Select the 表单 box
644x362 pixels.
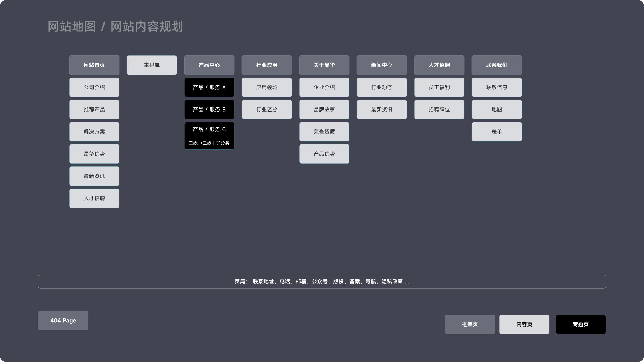pos(497,132)
